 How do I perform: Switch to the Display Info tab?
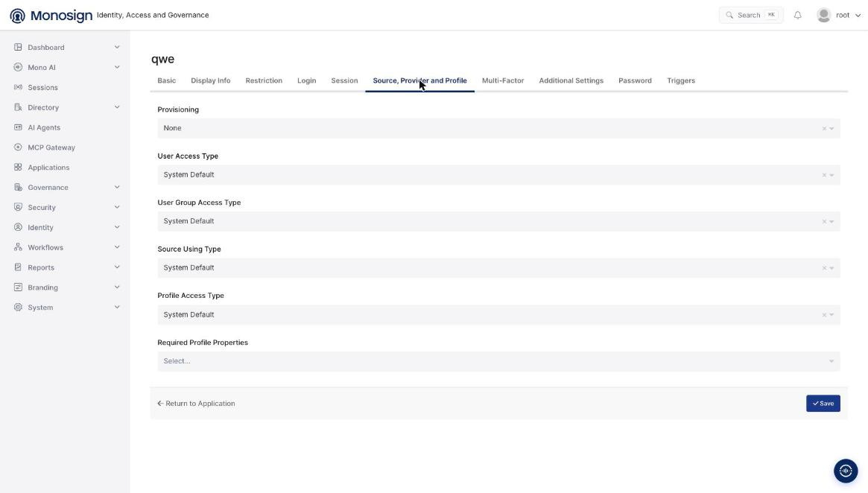[x=210, y=80]
